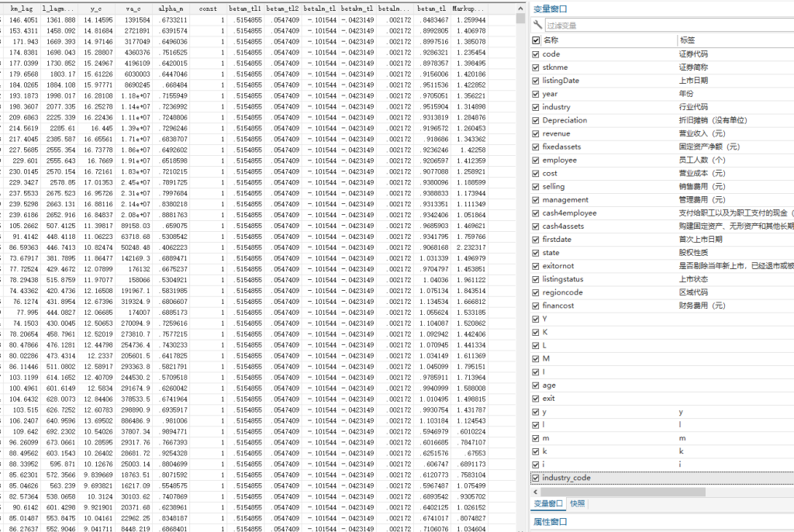The width and height of the screenshot is (794, 532).
Task: Click the variable list scroll-left arrow
Action: click(535, 492)
